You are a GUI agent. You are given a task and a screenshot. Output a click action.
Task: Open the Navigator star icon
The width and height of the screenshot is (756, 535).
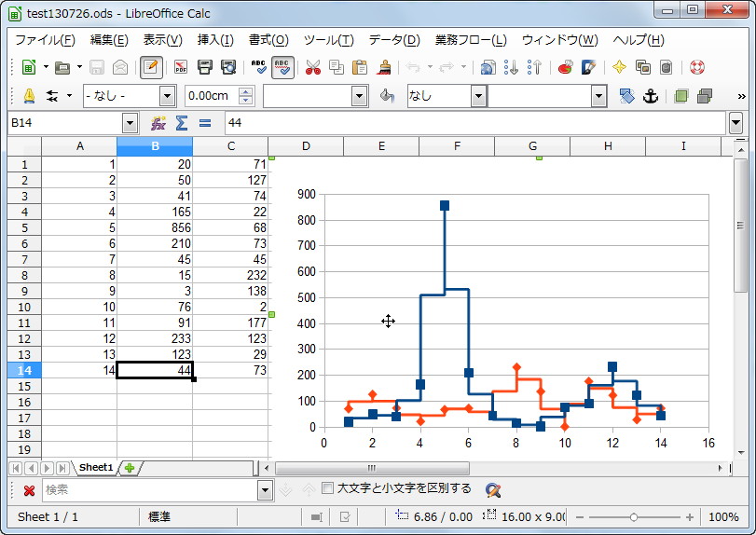tap(619, 67)
